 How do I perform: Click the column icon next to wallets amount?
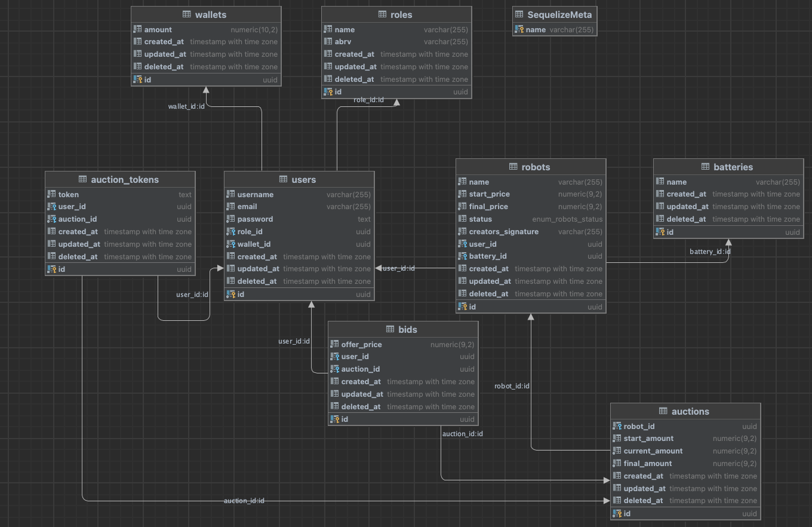click(139, 29)
